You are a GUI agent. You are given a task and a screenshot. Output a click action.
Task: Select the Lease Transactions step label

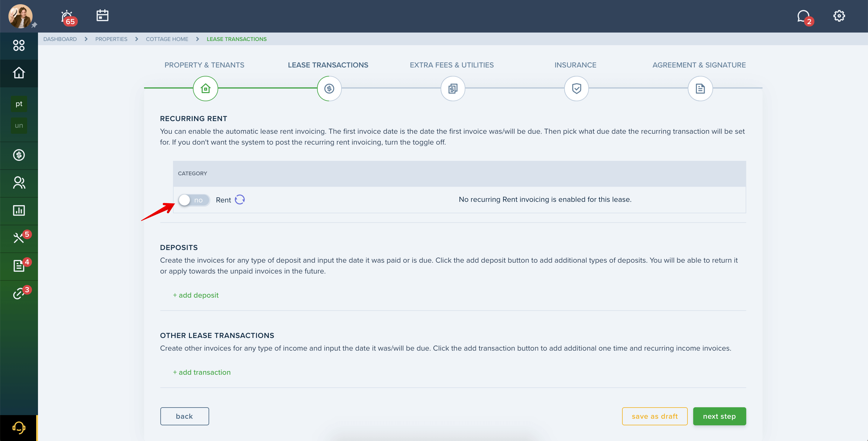(328, 65)
